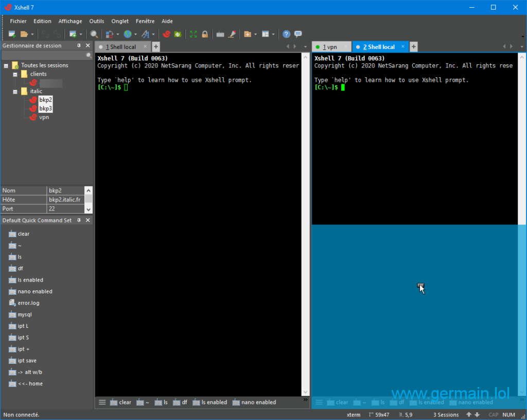
Task: Open the Outils menu
Action: tap(96, 21)
